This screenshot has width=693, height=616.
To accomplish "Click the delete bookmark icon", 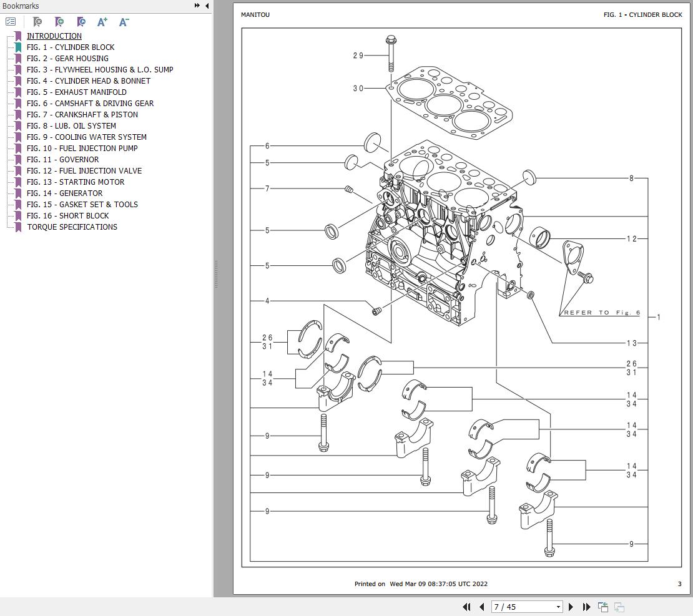I will point(37,22).
